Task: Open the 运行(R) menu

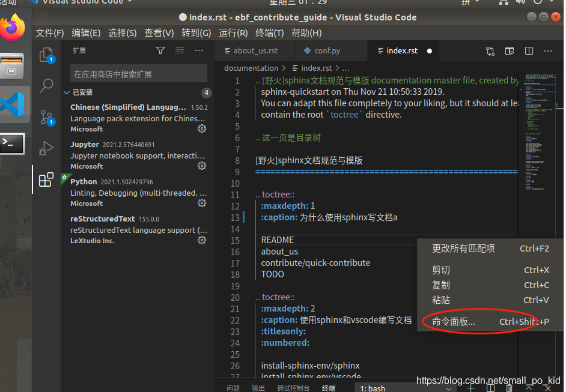Action: pos(233,33)
